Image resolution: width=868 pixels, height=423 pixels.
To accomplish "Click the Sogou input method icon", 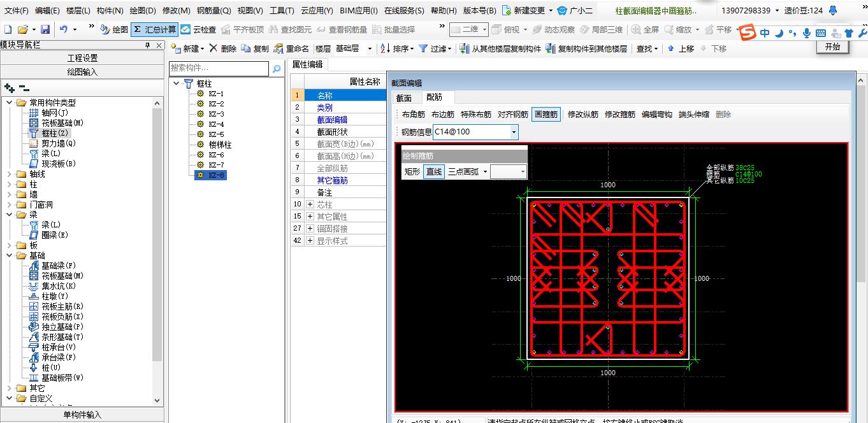I will coord(749,33).
